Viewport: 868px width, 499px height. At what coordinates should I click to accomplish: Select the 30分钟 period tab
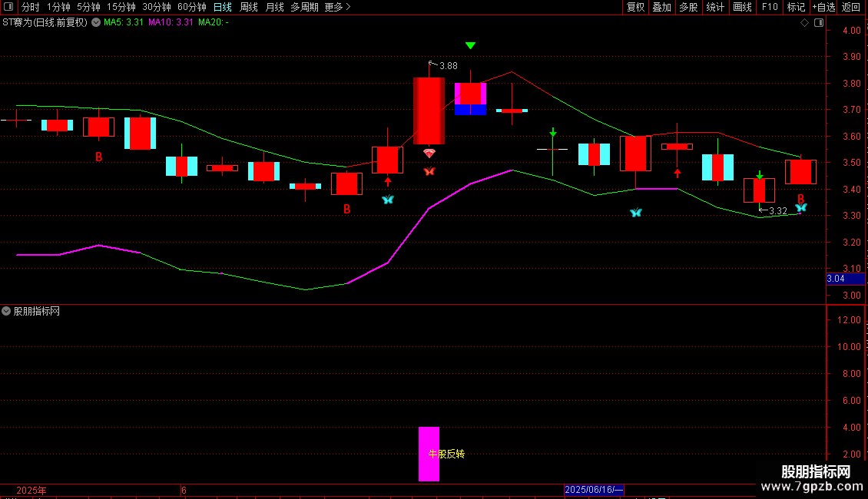click(x=157, y=7)
